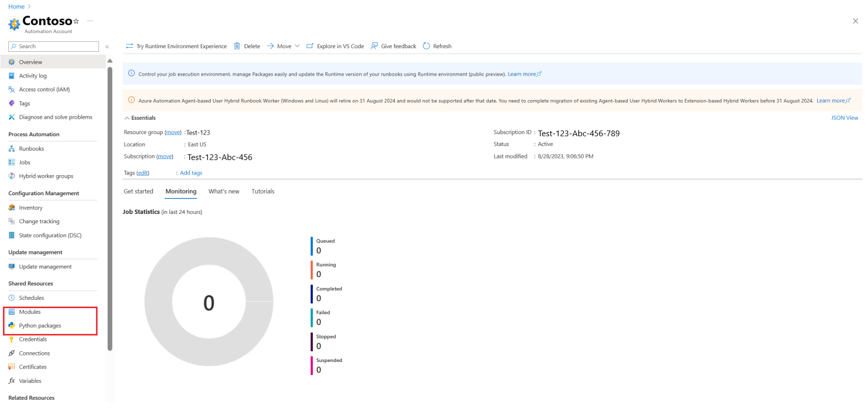Click the Access control (IAM) icon

[12, 90]
